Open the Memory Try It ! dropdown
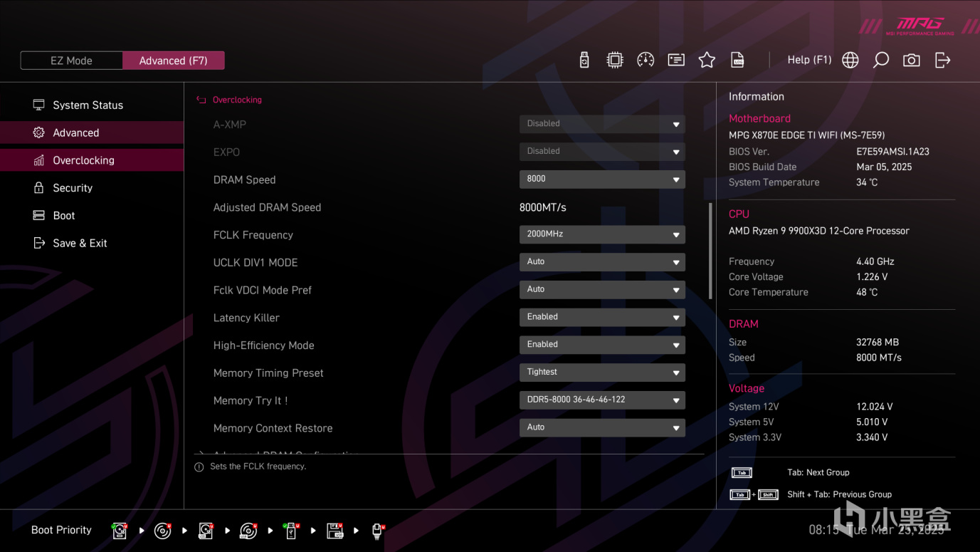The height and width of the screenshot is (552, 980). coord(602,400)
